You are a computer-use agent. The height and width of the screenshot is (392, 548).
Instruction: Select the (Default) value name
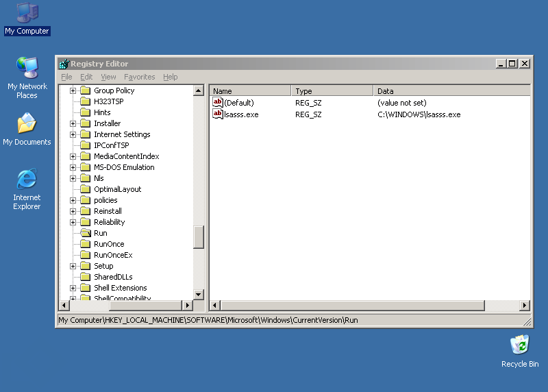[x=239, y=103]
